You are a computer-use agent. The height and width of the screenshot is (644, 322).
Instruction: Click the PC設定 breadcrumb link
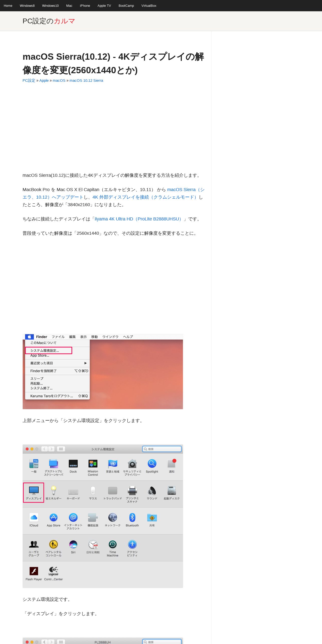point(29,80)
